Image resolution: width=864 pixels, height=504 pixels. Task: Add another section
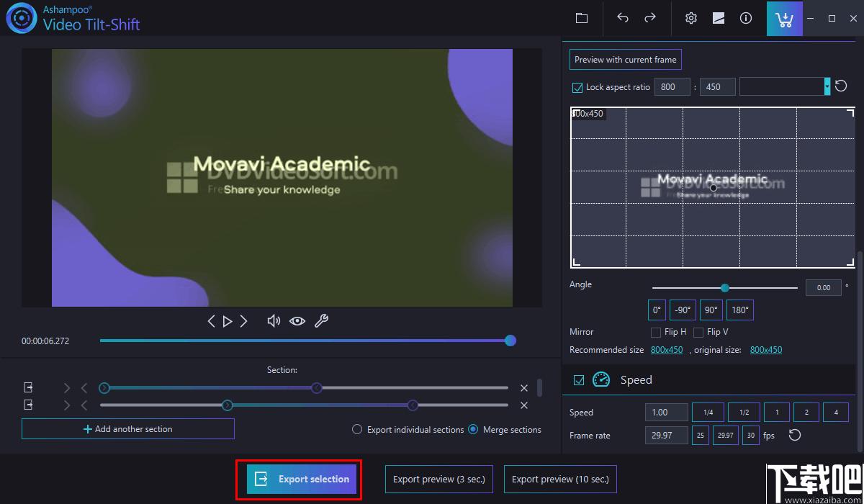pyautogui.click(x=128, y=429)
